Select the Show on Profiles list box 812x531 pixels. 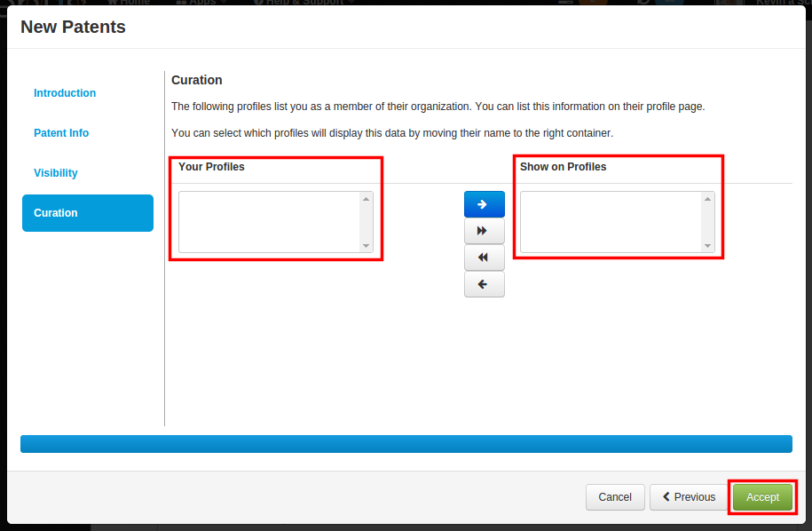618,222
